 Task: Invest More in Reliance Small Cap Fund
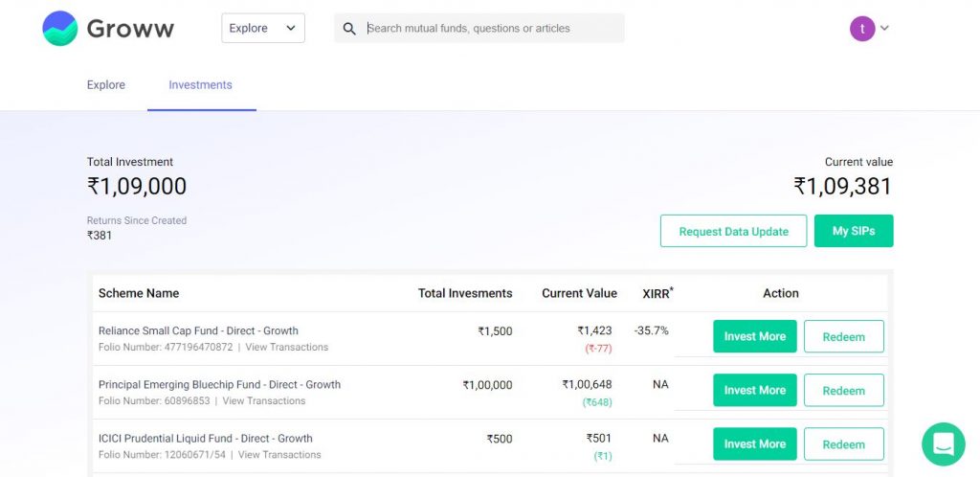[x=755, y=336]
